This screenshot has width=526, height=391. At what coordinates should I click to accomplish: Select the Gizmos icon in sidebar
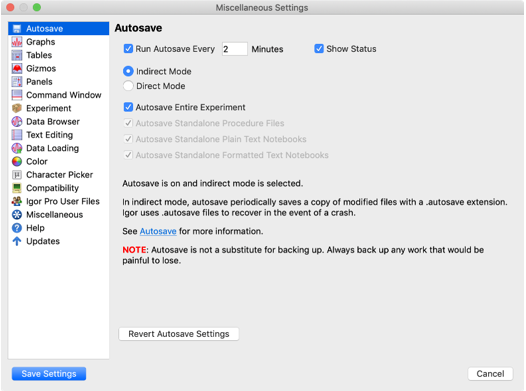point(17,68)
